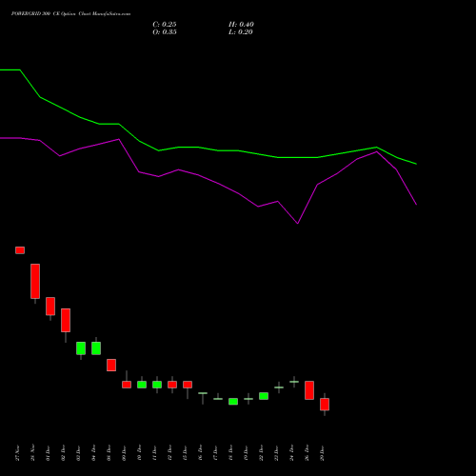Image resolution: width=476 pixels, height=476 pixels.
Task: Select the green candle above 03 Dec
Action: (x=81, y=348)
